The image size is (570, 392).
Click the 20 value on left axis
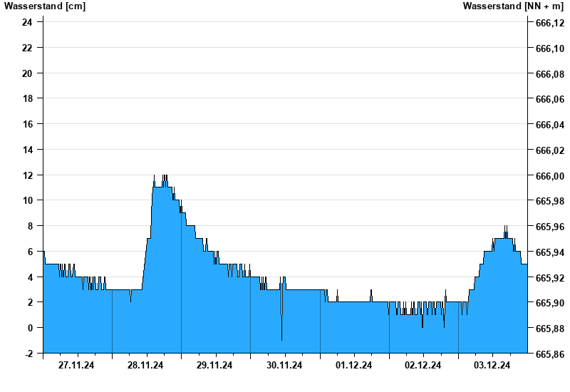[x=27, y=73]
